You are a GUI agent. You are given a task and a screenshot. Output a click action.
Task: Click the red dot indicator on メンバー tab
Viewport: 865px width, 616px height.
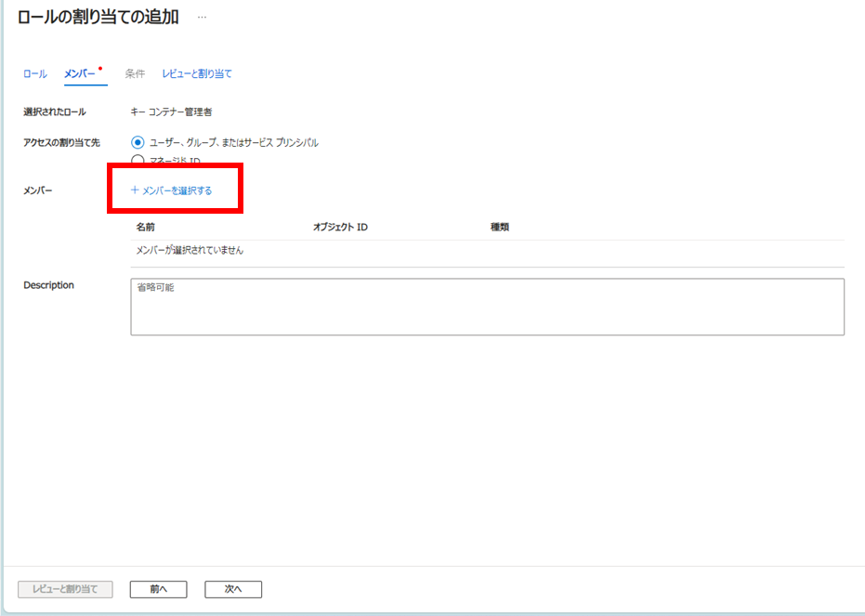99,68
